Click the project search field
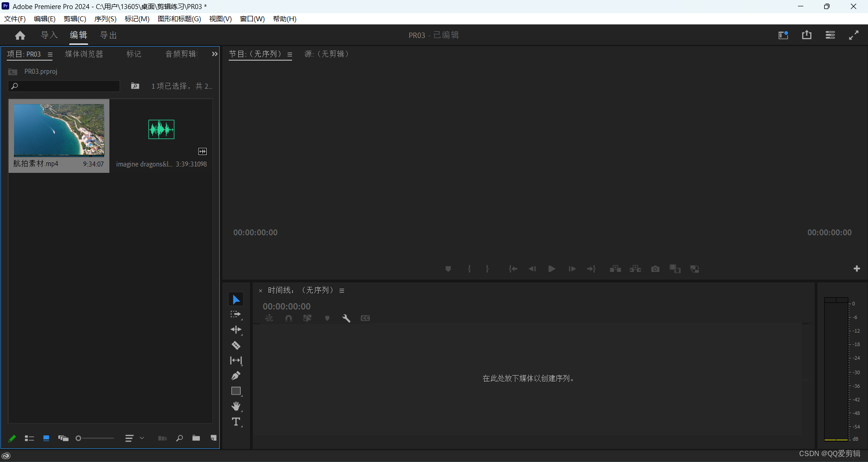 64,86
